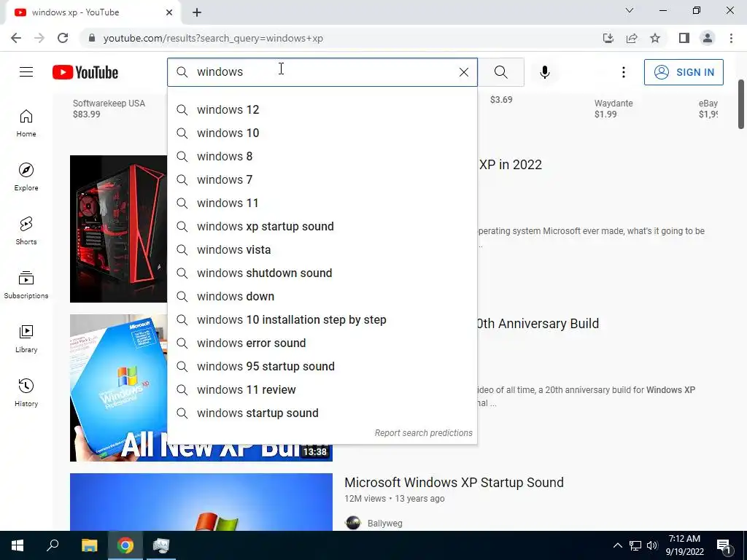Open Subscriptions in the sidebar
The image size is (747, 560).
[26, 285]
